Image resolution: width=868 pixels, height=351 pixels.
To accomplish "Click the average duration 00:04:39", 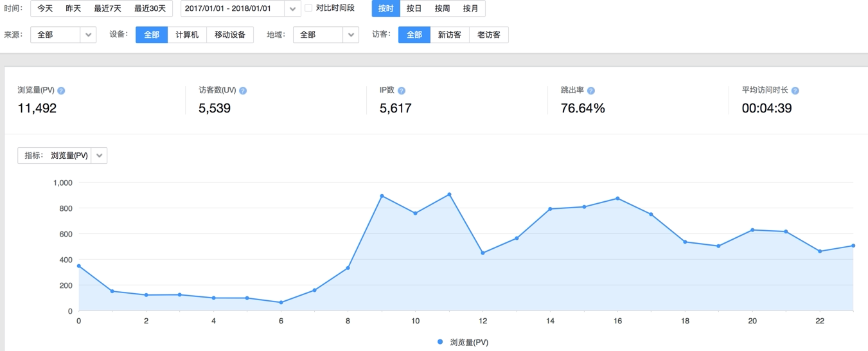I will point(766,108).
